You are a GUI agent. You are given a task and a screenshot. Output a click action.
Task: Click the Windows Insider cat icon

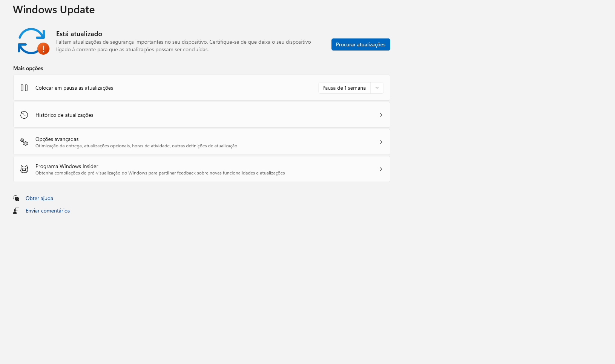click(x=24, y=169)
